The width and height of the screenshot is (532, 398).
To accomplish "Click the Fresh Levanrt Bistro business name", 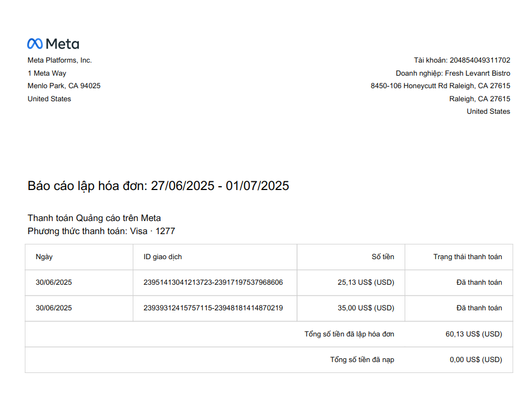I will [x=478, y=73].
